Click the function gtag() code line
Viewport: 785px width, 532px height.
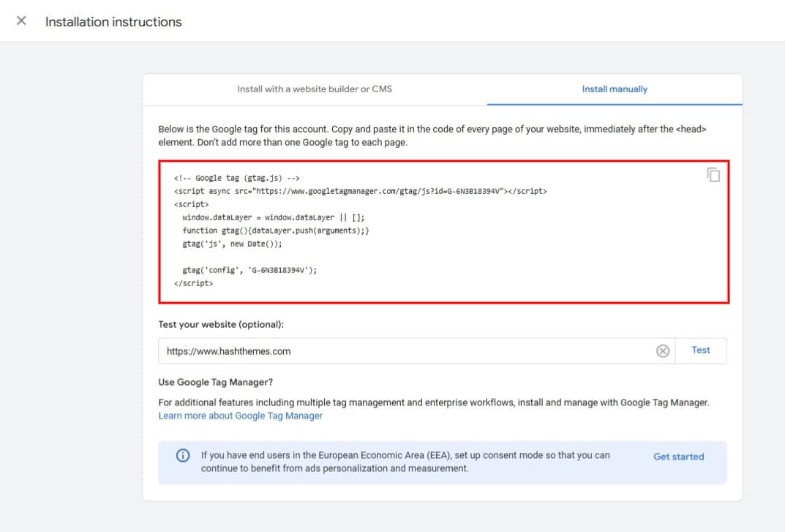275,231
